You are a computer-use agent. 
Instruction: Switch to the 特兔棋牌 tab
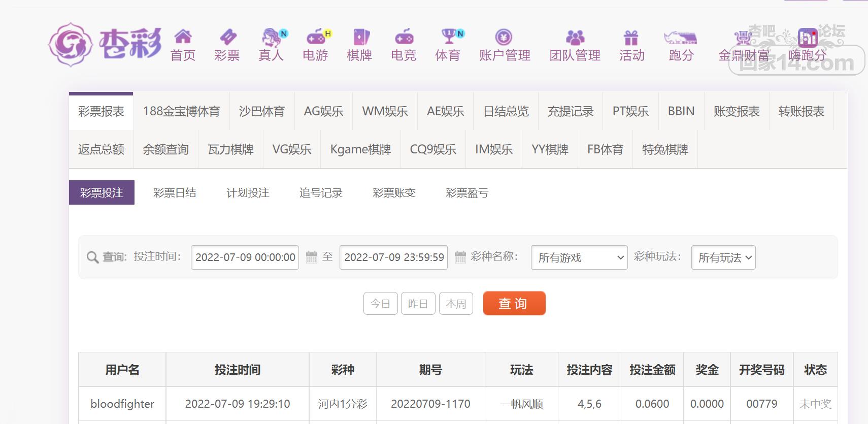665,149
